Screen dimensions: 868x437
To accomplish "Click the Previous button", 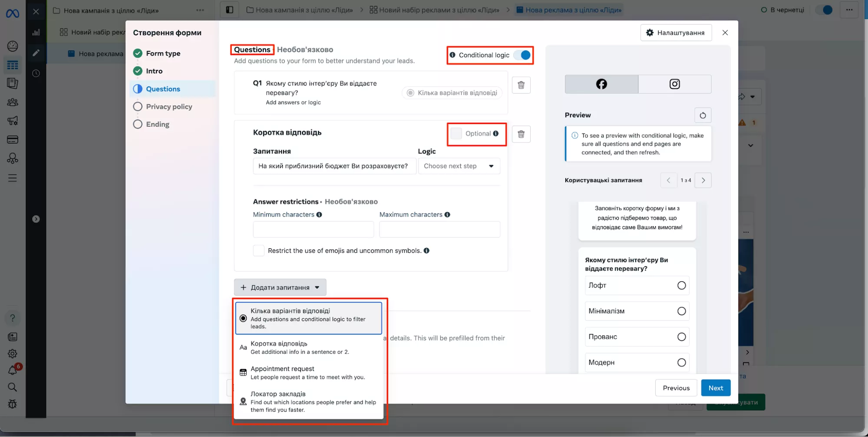I will [x=676, y=388].
